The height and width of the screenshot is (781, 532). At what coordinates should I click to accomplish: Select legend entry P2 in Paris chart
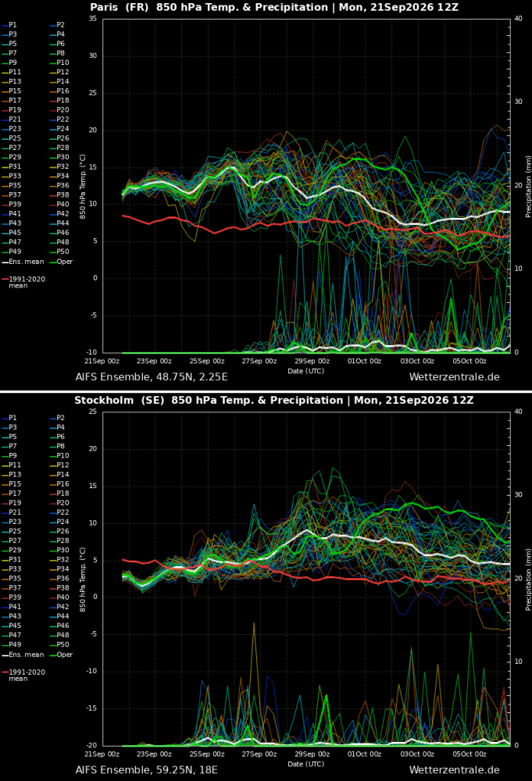(57, 25)
